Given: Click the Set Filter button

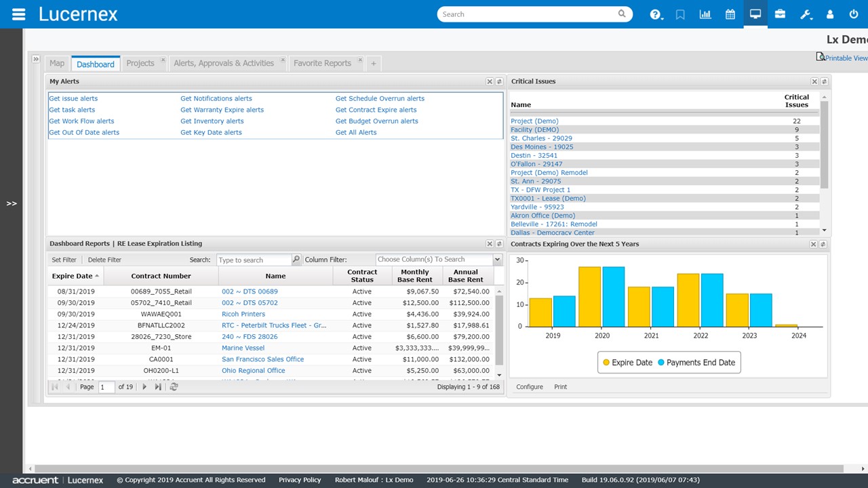Looking at the screenshot, I should point(64,260).
